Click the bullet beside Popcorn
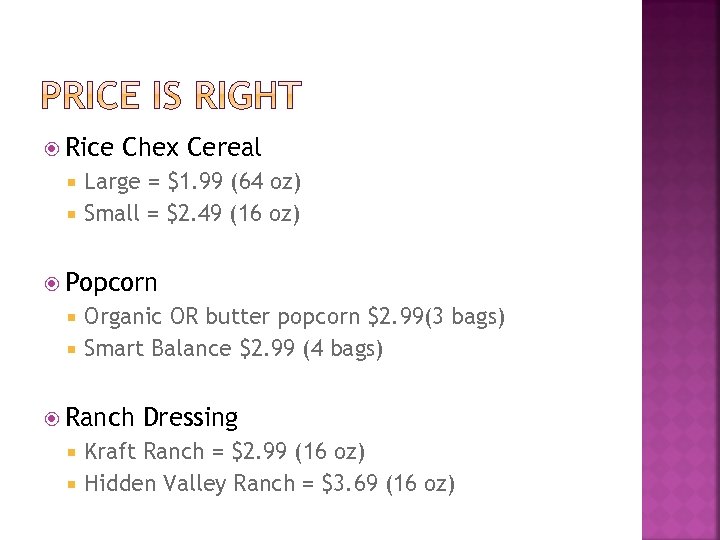The height and width of the screenshot is (540, 720). [53, 284]
